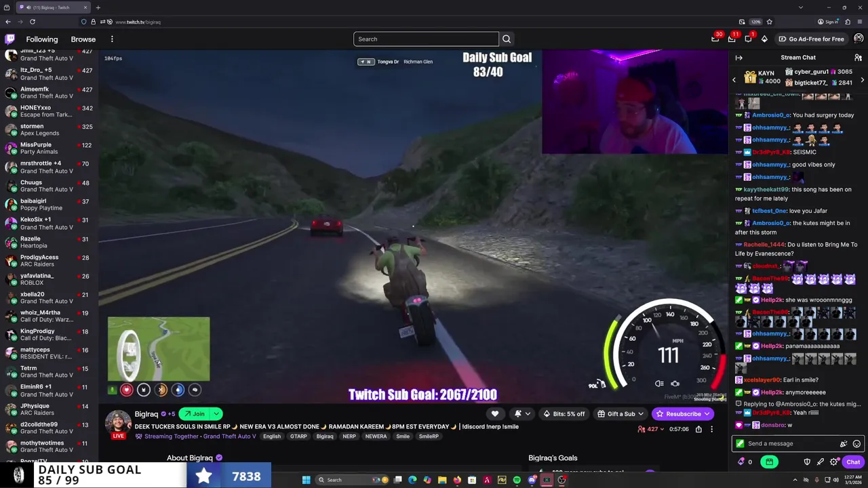Open Firefox hamburger application menu
Viewport: 868px width, 488px height.
860,22
